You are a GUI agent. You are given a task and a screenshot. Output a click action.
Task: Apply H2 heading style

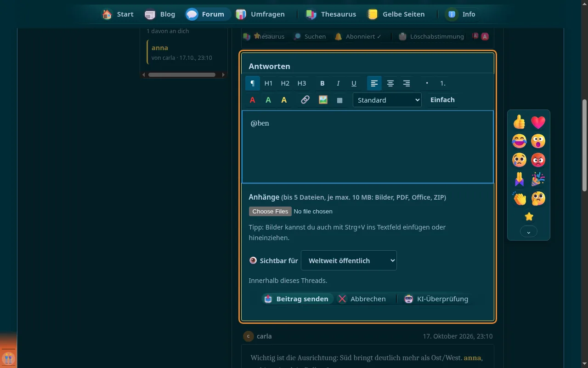tap(285, 83)
